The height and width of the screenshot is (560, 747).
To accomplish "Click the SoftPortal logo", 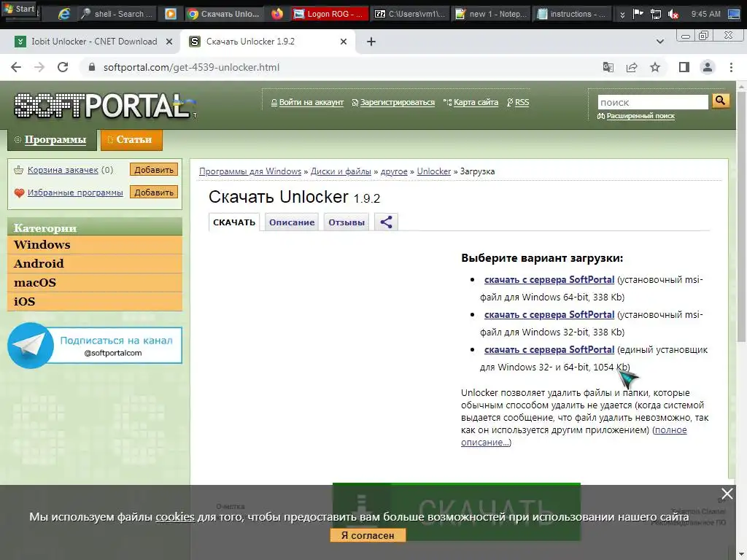I will pyautogui.click(x=104, y=105).
